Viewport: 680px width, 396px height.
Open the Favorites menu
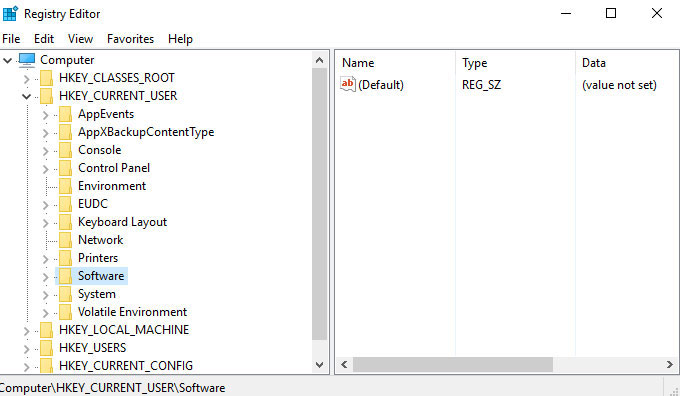130,39
